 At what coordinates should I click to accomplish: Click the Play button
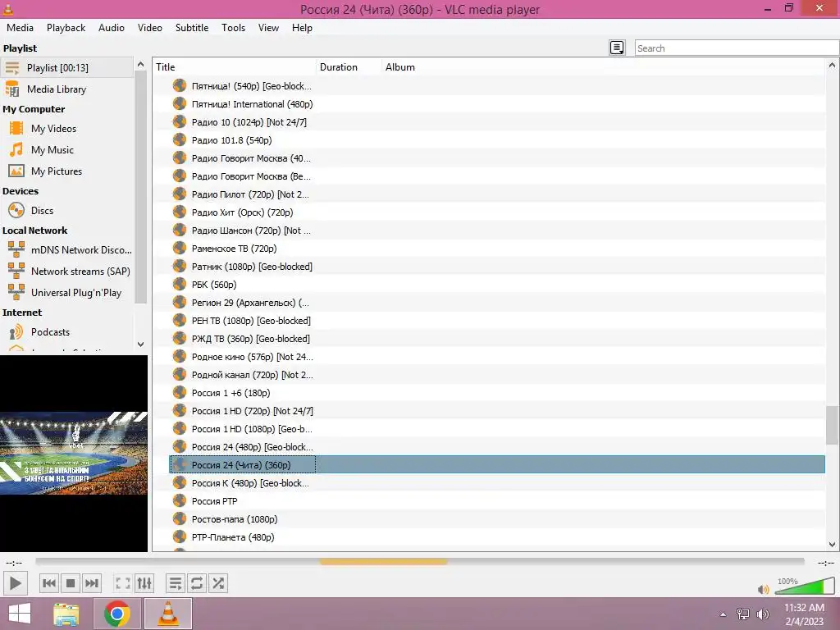click(16, 583)
